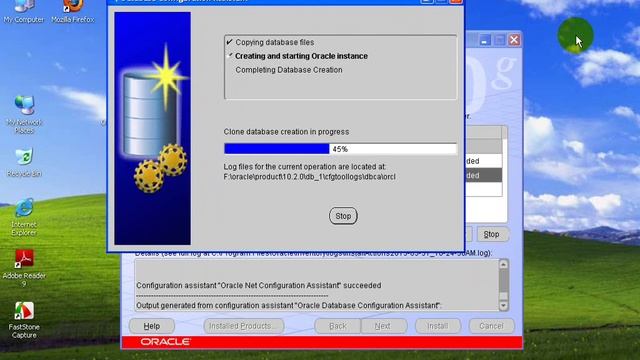Open My Network Places desktop icon

[24, 115]
